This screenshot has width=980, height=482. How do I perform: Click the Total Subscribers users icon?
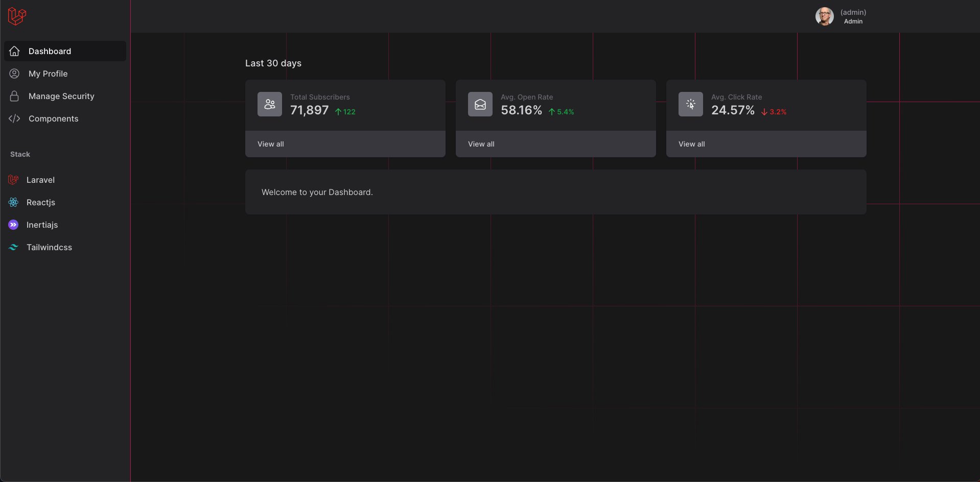tap(270, 104)
